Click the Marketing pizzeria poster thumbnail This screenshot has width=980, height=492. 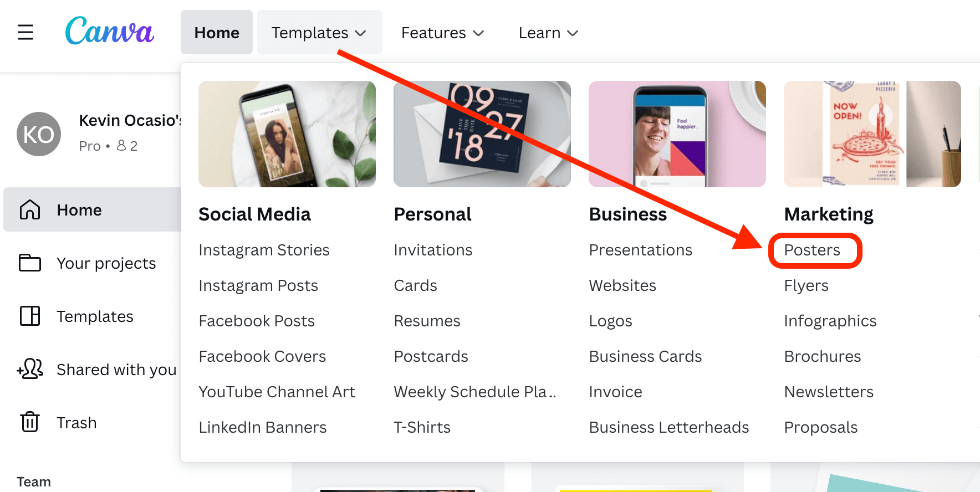click(x=872, y=134)
